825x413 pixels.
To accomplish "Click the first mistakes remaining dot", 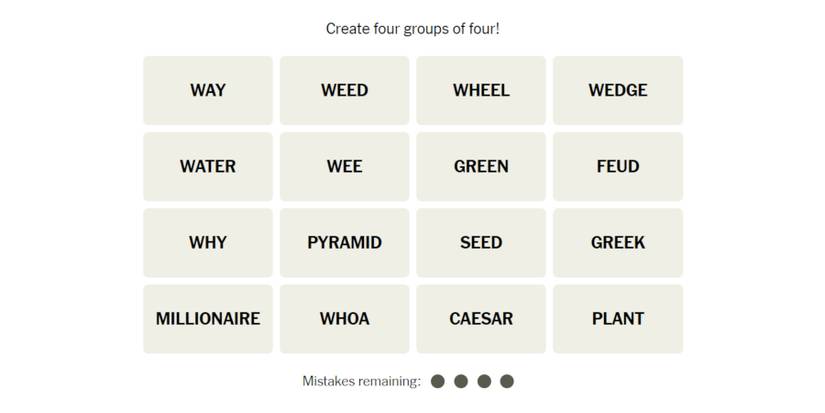I will click(x=438, y=381).
